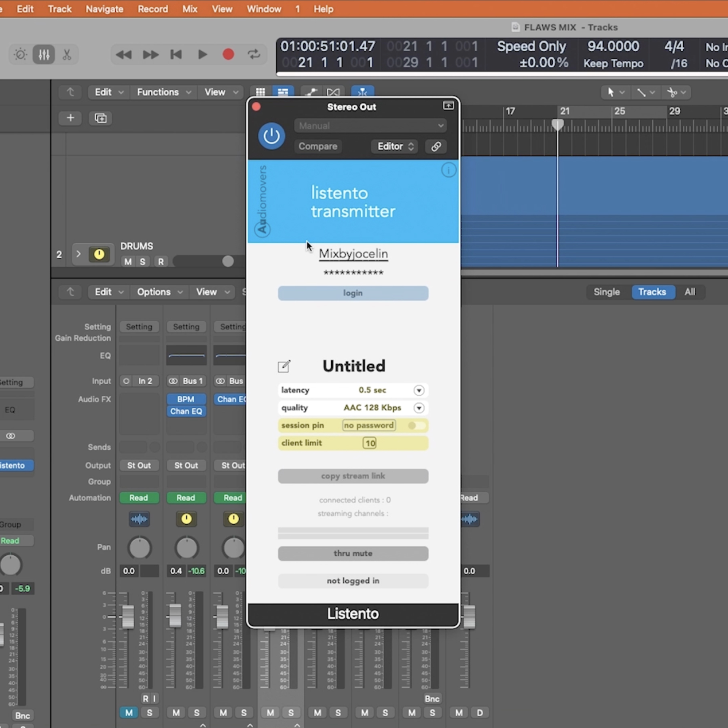The image size is (728, 728).
Task: Click the edit session name pencil icon
Action: (x=284, y=366)
